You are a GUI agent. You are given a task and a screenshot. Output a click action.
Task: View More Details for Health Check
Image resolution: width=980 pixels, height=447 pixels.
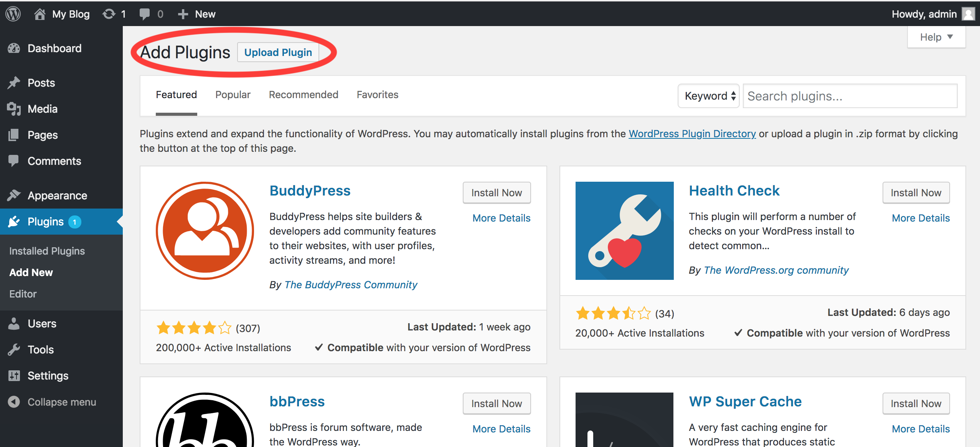coord(921,218)
